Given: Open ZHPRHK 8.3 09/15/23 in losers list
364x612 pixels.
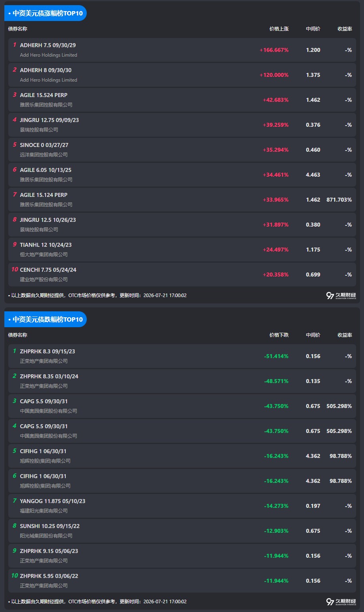Looking at the screenshot, I should click(x=182, y=356).
